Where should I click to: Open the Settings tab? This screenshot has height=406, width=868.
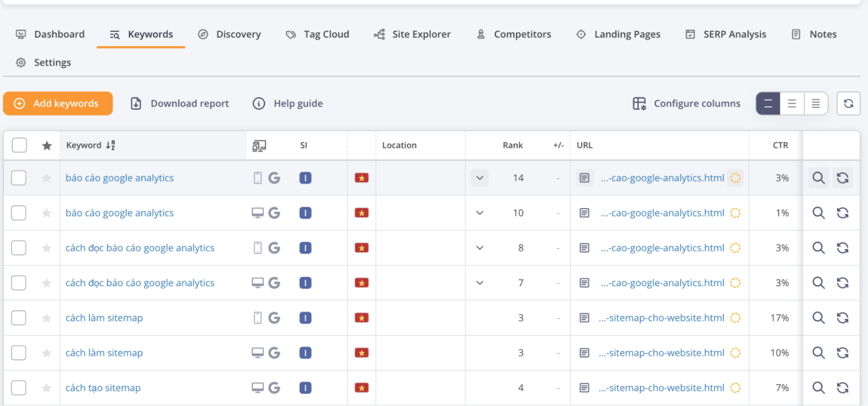43,62
